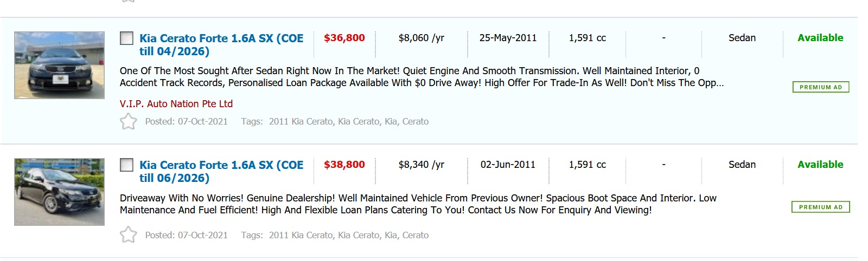The image size is (868, 261).
Task: Select the last "Cerato" tag in first listing
Action: [416, 122]
